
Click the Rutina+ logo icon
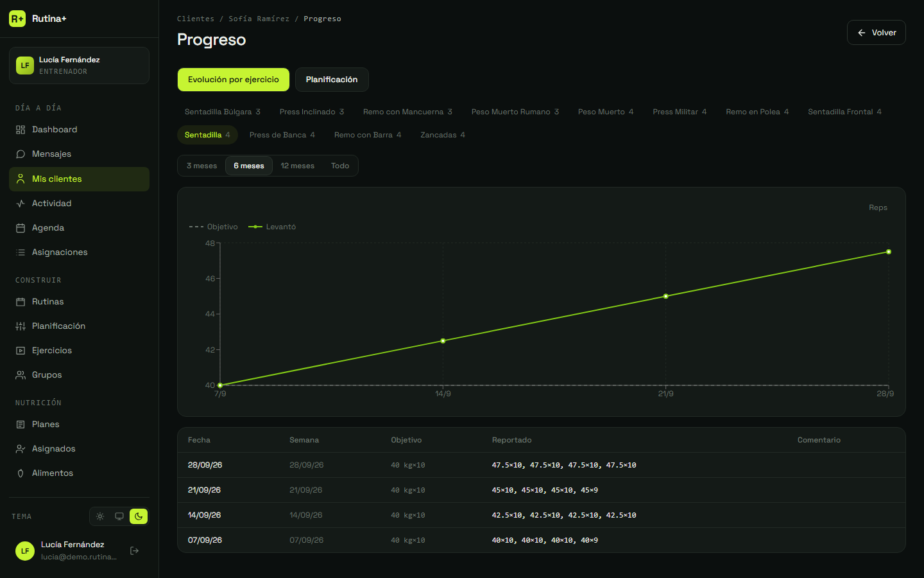coord(17,19)
